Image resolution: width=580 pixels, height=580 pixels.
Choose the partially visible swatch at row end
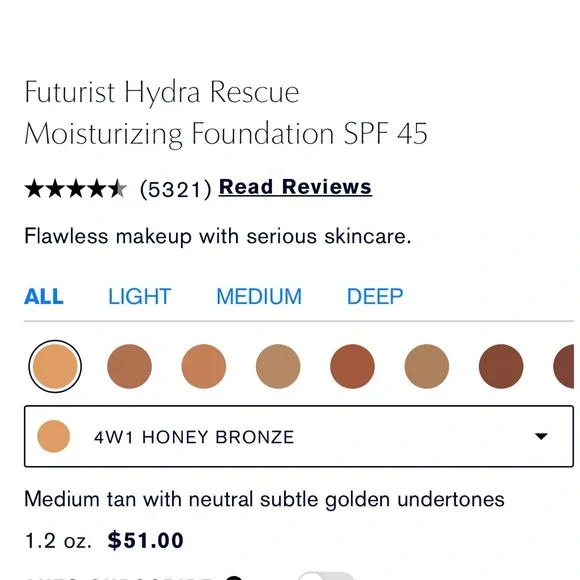[564, 367]
